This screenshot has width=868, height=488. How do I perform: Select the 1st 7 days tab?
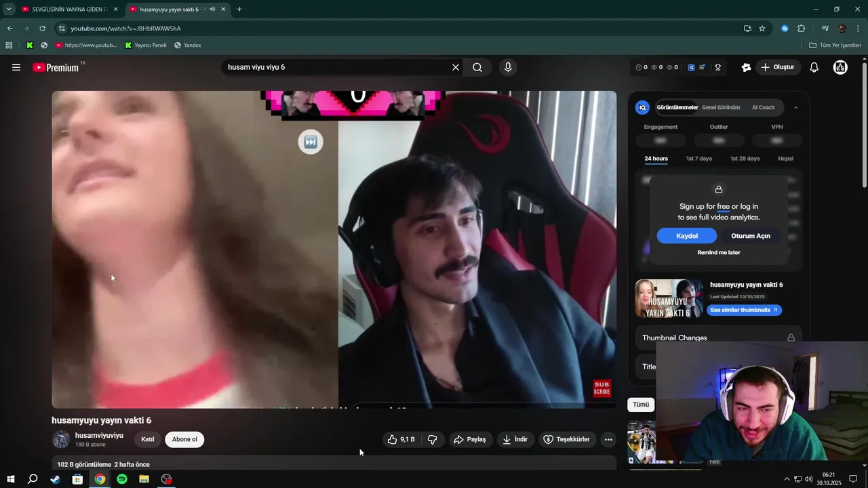(699, 159)
